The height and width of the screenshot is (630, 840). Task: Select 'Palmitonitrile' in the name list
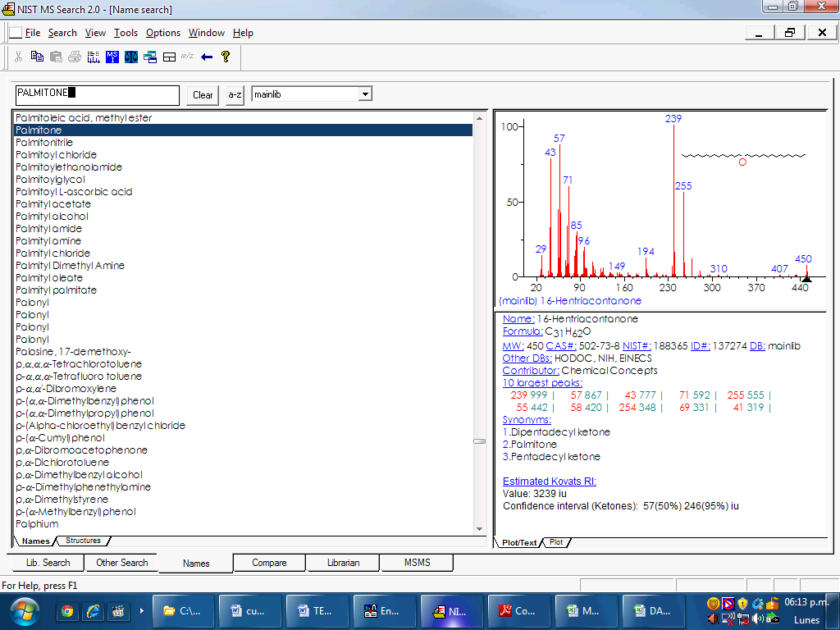(243, 143)
